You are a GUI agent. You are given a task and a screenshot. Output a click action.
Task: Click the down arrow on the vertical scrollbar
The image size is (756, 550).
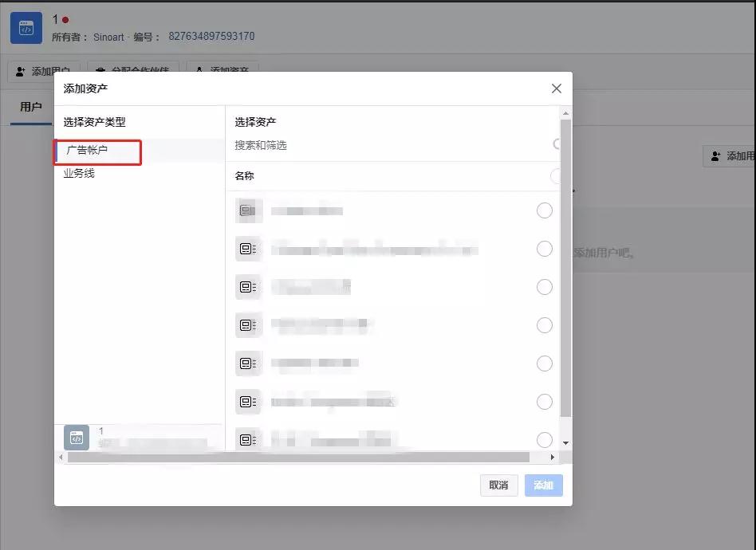(x=567, y=441)
